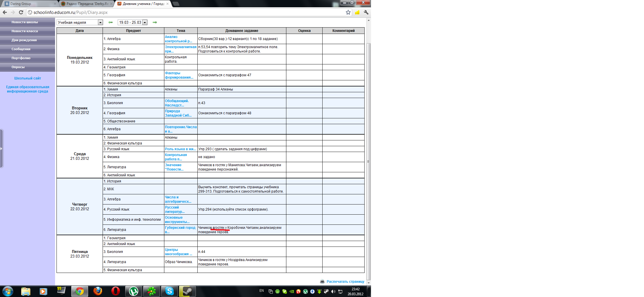Image resolution: width=644 pixels, height=297 pixels.
Task: Follow the Школьный сайт link
Action: tap(28, 78)
